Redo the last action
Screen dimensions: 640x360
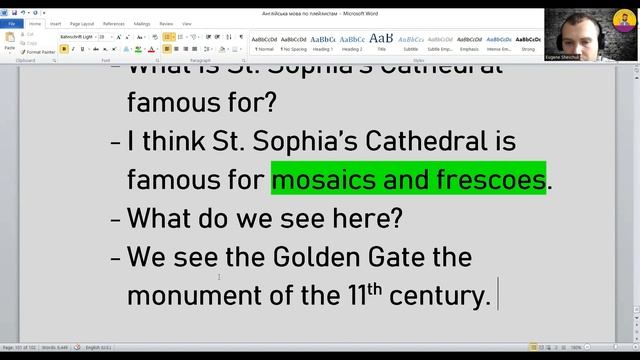point(35,13)
